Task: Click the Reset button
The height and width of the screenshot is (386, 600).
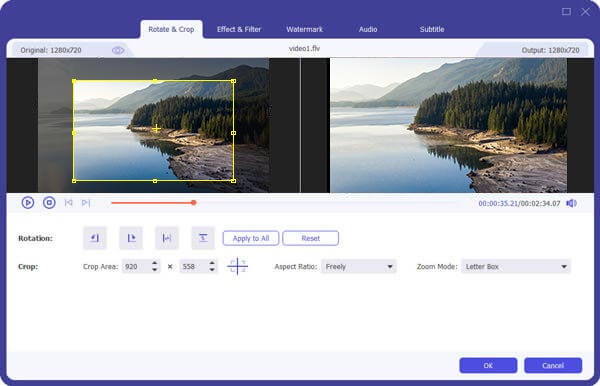Action: click(310, 238)
